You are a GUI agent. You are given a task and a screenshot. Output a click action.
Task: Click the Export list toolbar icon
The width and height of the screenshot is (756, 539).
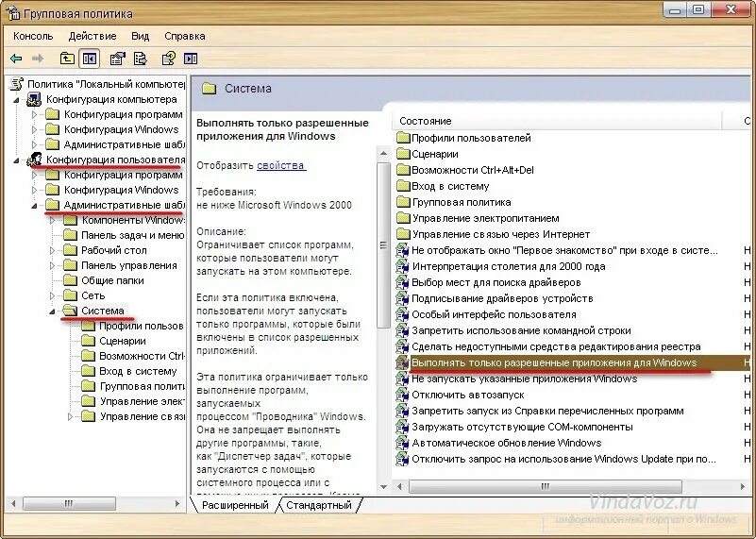coord(141,59)
